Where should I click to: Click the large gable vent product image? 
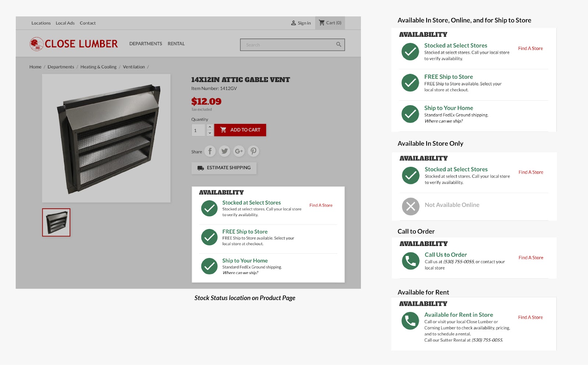coord(106,138)
